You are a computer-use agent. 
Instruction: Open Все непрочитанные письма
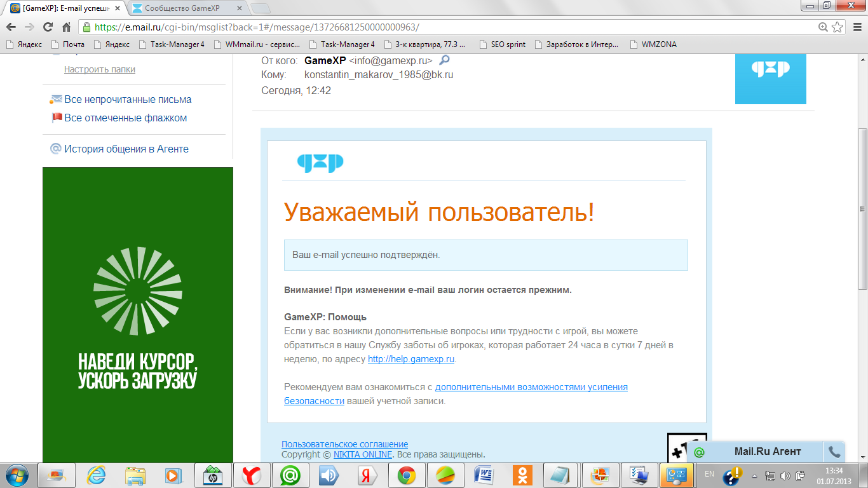128,99
